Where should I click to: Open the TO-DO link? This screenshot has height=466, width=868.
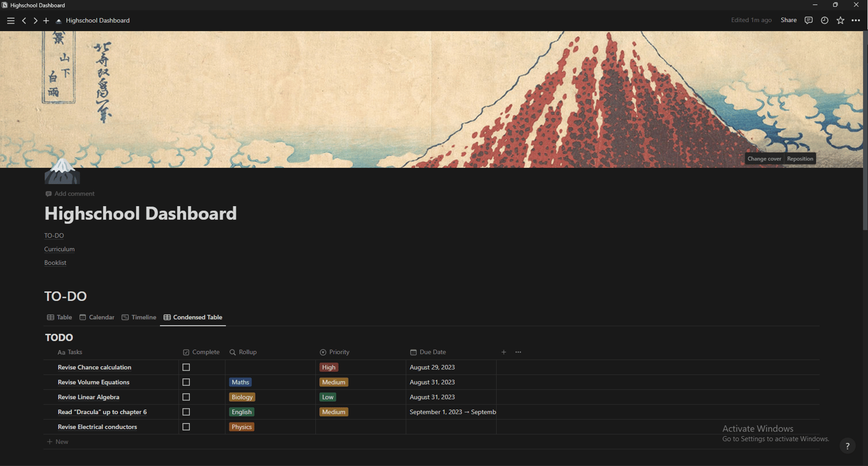coord(54,236)
